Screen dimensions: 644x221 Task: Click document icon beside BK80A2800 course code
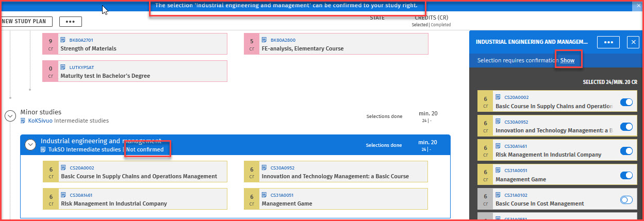click(x=265, y=40)
